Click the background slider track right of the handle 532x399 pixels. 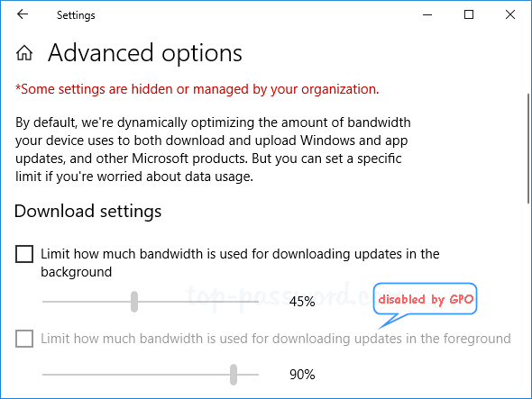[x=198, y=302]
